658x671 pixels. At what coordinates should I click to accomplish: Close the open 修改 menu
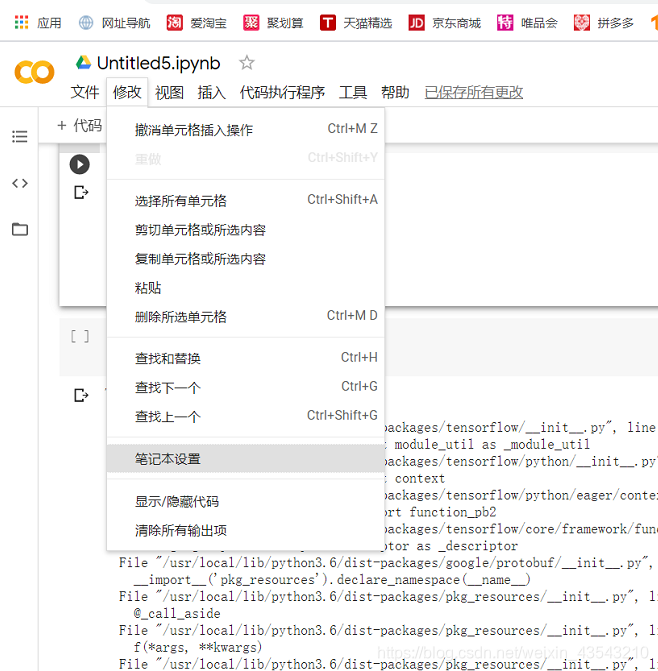(x=127, y=92)
